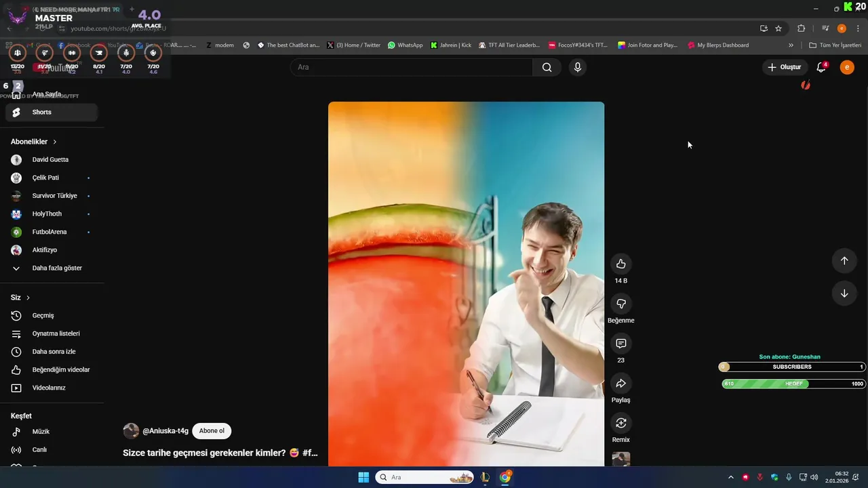Bookmark this page with the star icon
868x488 pixels.
pos(778,28)
